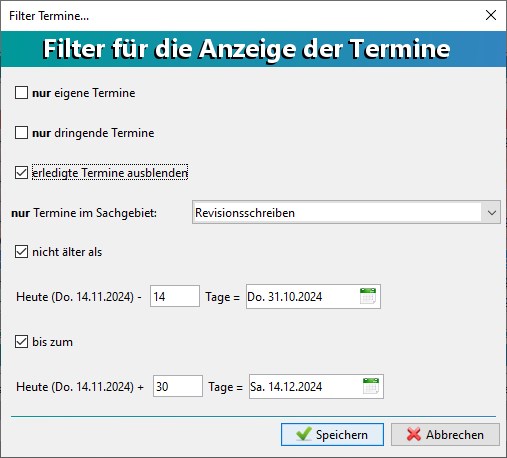Select Revisionsschreiben combo box field

(x=346, y=212)
